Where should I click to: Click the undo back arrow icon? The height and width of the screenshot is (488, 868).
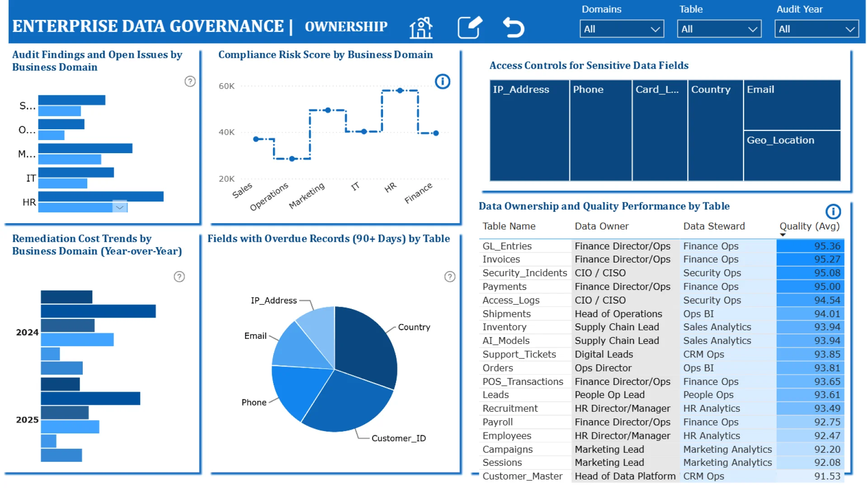coord(514,28)
